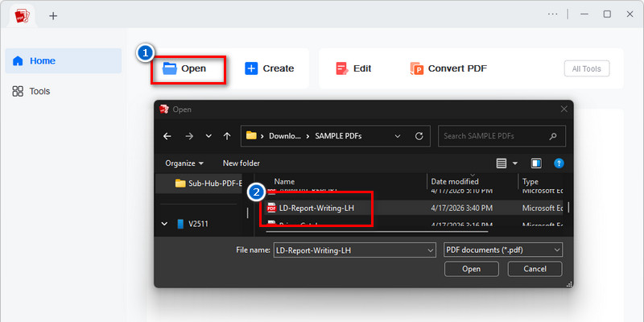Click the Search SAMPLE PDFs field

click(x=502, y=136)
